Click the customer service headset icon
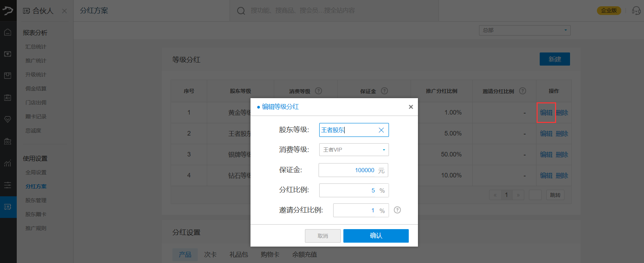 (x=636, y=11)
